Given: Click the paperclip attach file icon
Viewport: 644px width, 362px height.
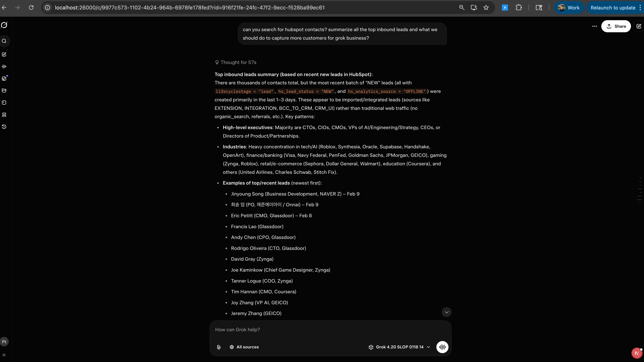Looking at the screenshot, I should coord(219,347).
